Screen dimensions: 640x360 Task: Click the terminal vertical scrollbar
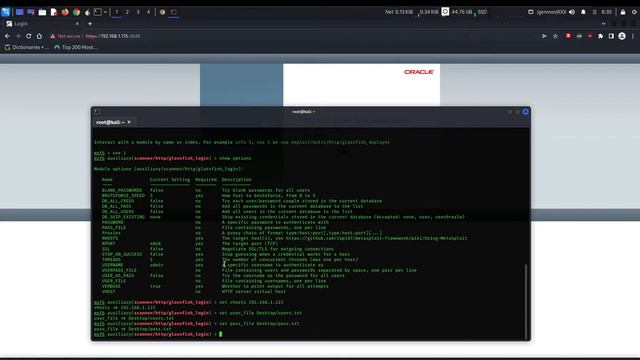(x=526, y=301)
